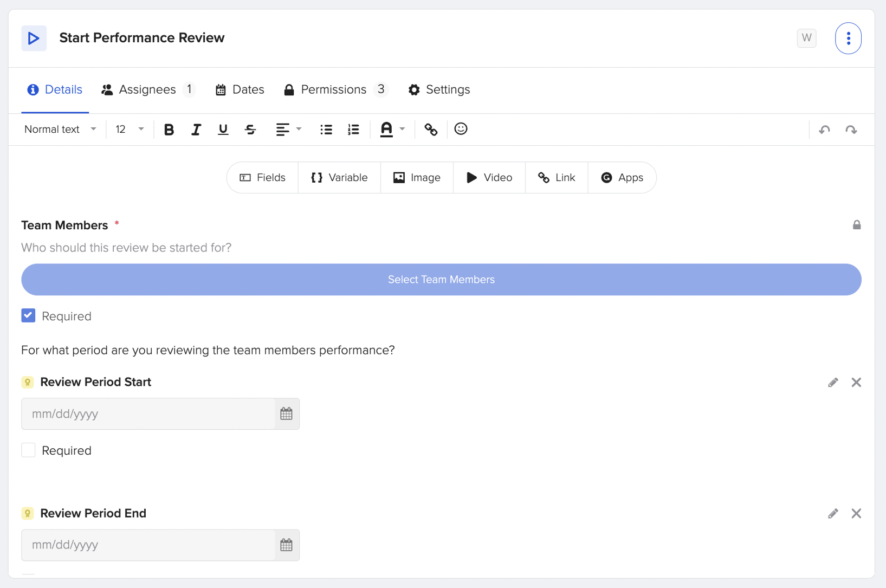Open the Normal text style dropdown
This screenshot has height=588, width=886.
(x=59, y=129)
